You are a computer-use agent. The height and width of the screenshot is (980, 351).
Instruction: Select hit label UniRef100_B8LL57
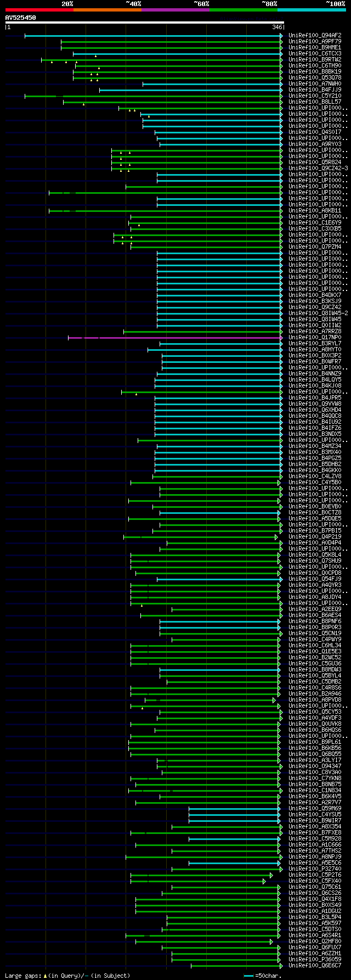pyautogui.click(x=315, y=102)
